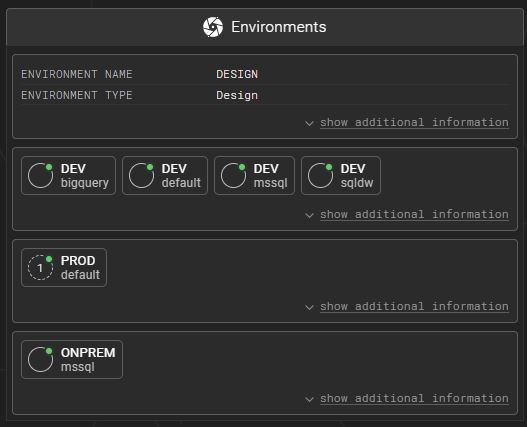This screenshot has width=527, height=427.
Task: Expand additional information for DESIGN environment
Action: point(414,122)
